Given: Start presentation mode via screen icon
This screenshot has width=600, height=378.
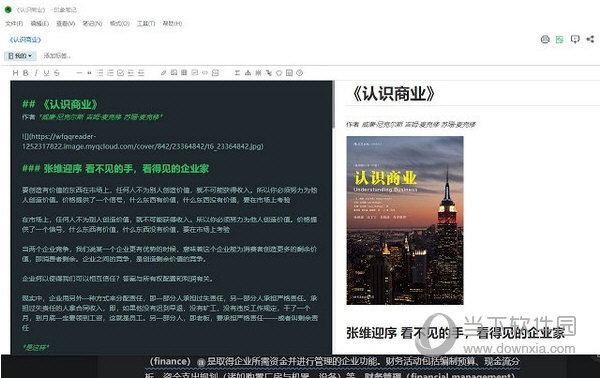Looking at the screenshot, I should (x=575, y=39).
